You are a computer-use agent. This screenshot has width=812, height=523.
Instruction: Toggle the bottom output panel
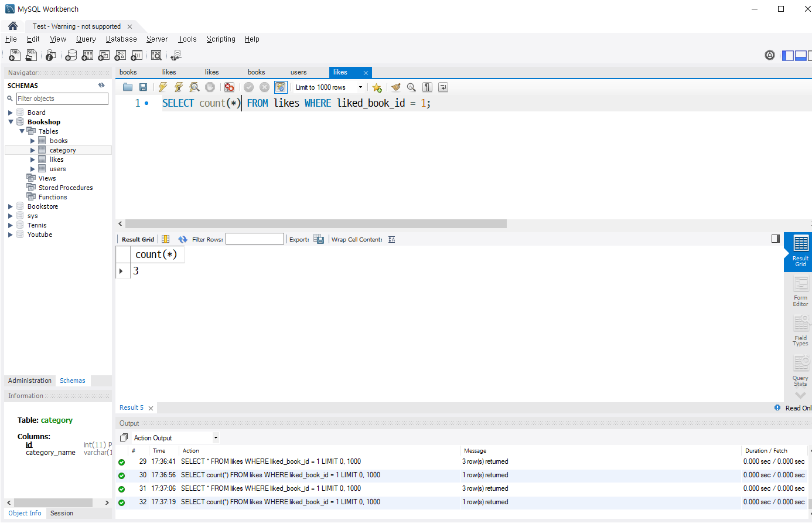801,55
